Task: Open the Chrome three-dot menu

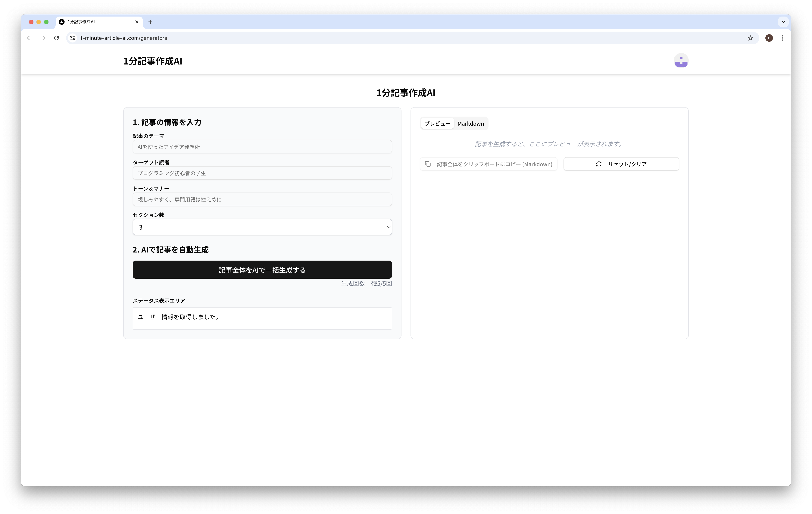Action: click(x=782, y=38)
